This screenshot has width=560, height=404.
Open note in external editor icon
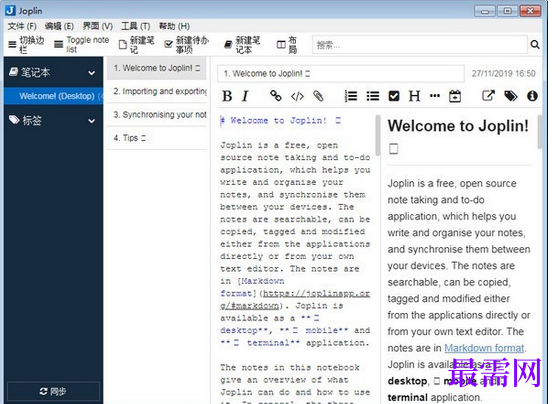coord(488,95)
